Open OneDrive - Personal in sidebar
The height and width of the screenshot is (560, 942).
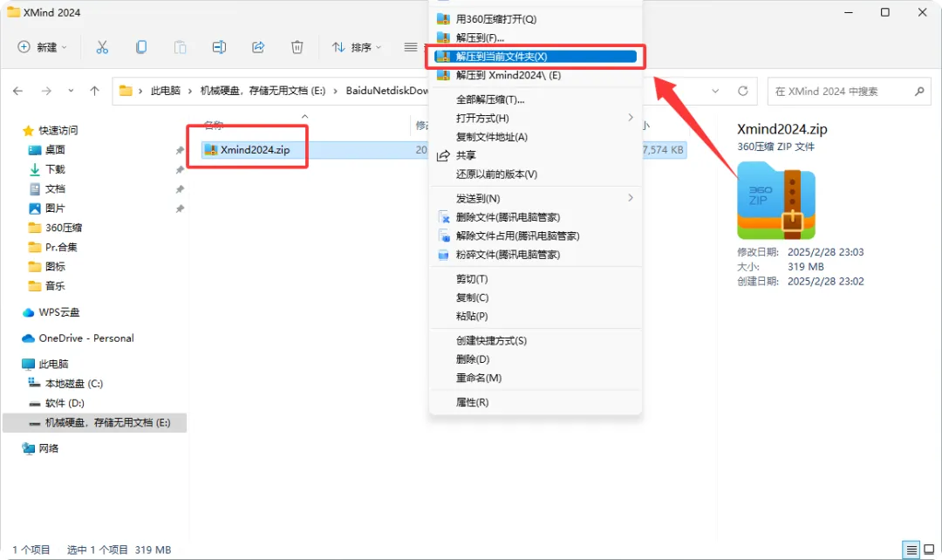point(78,338)
